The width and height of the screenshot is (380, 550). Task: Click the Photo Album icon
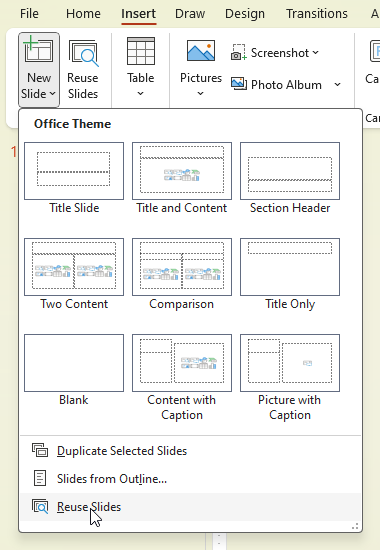click(239, 84)
